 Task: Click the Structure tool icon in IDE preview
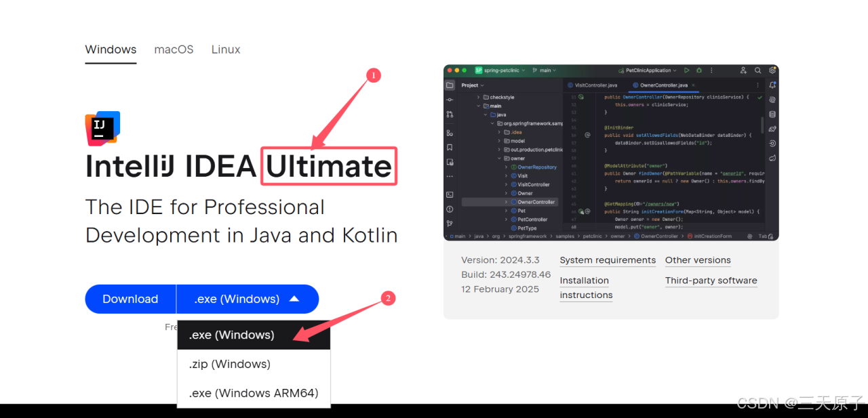[450, 133]
